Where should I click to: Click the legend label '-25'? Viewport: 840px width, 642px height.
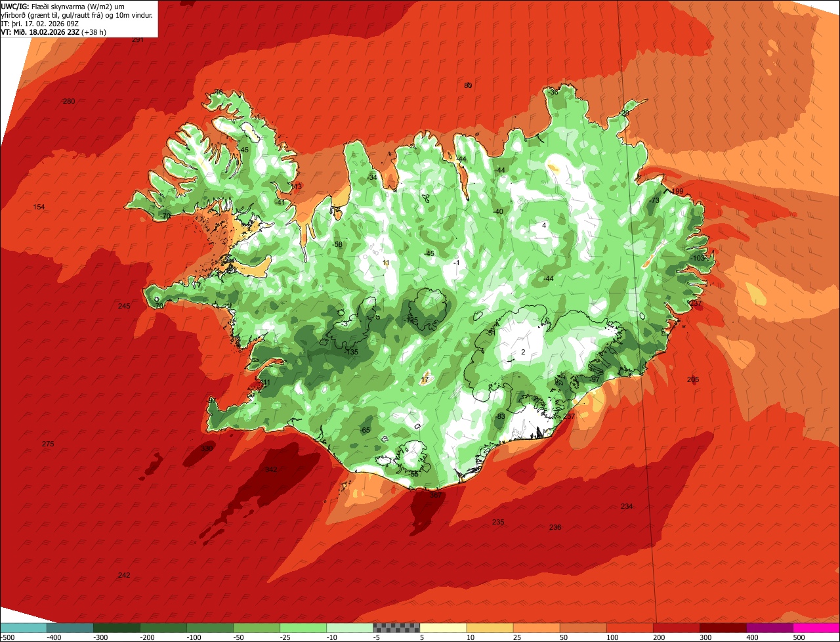click(285, 637)
